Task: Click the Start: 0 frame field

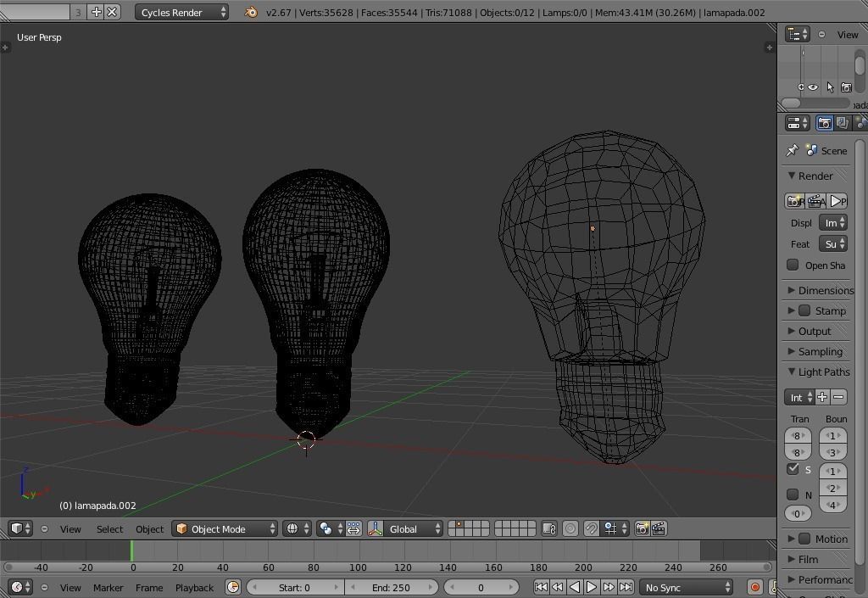Action: coord(295,587)
